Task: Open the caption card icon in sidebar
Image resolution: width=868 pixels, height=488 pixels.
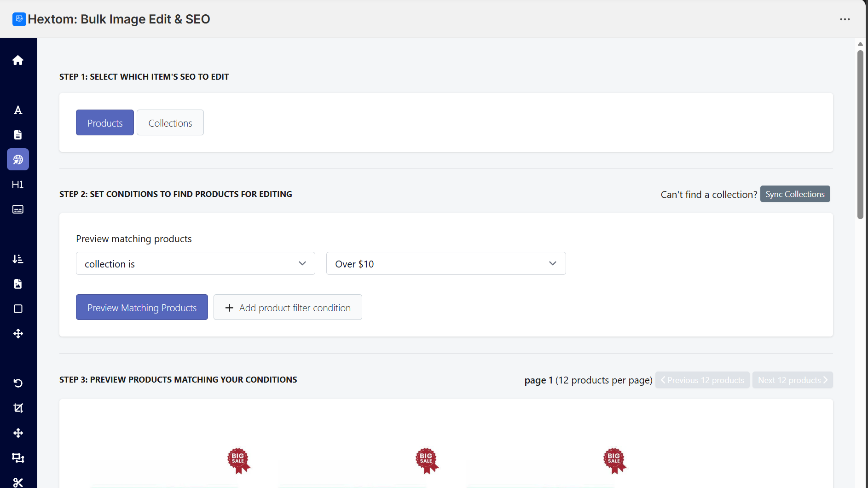Action: pos(18,209)
